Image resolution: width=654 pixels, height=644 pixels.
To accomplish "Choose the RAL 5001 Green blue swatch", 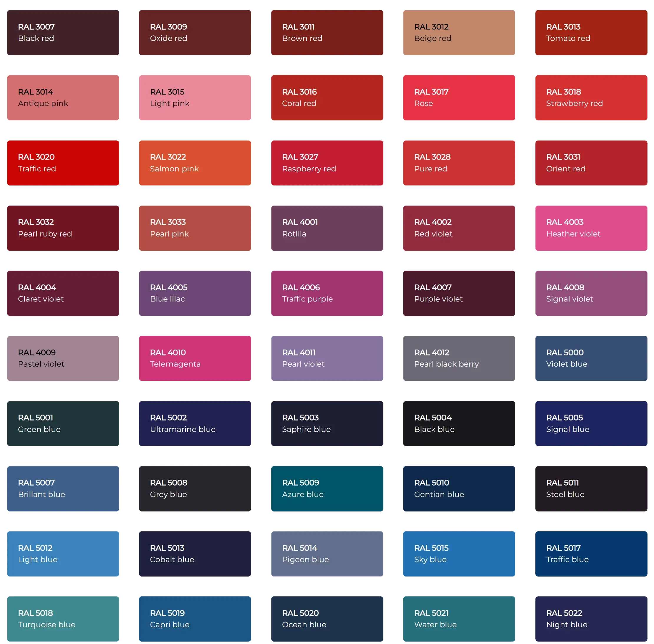I will [x=63, y=423].
